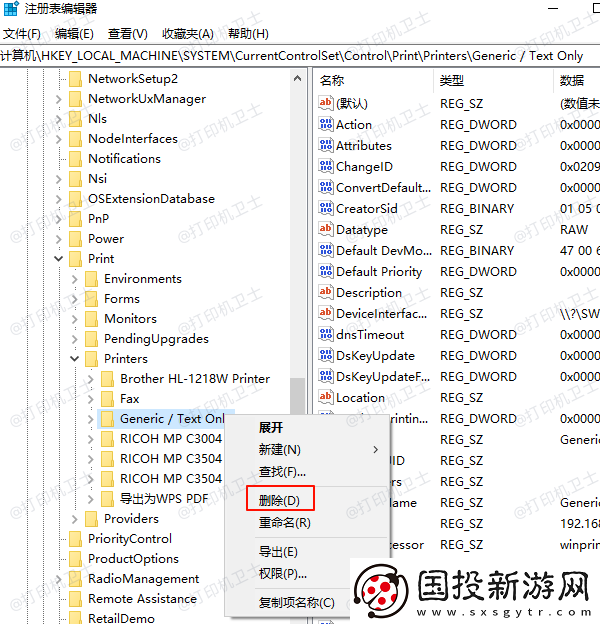Click the RAW data of Datatype
This screenshot has width=600, height=624.
[574, 229]
